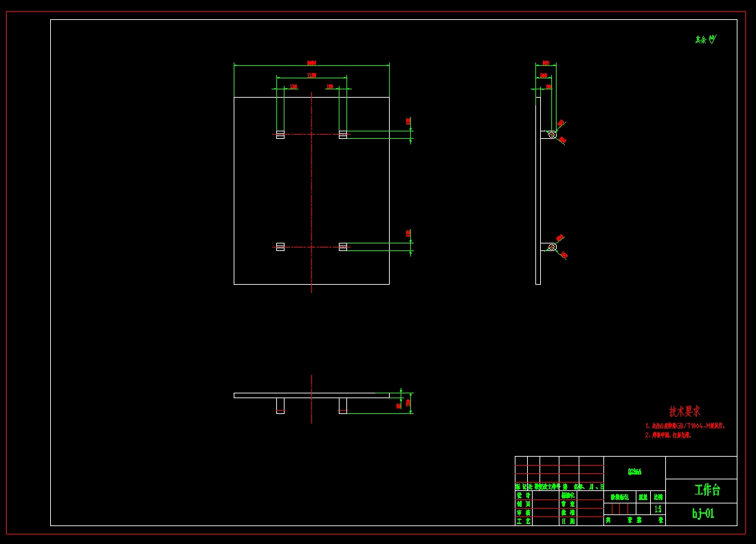The image size is (756, 544).
Task: Click the 工作台 title text
Action: point(707,490)
